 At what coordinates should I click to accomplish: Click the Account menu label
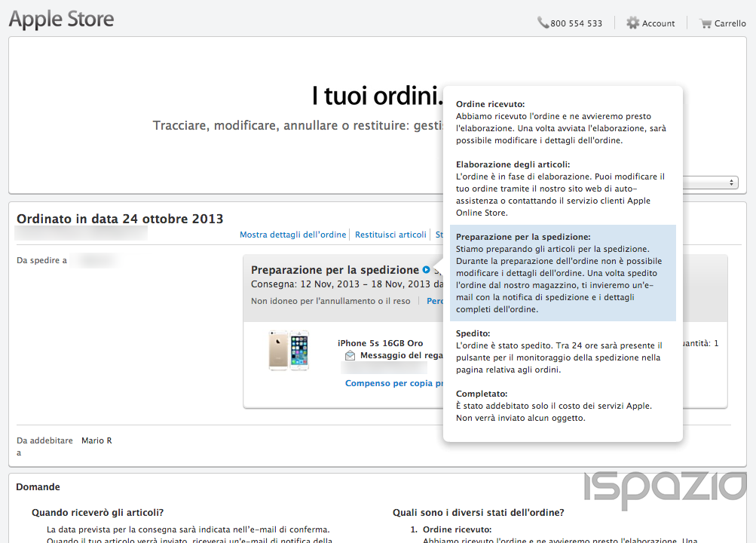click(658, 23)
